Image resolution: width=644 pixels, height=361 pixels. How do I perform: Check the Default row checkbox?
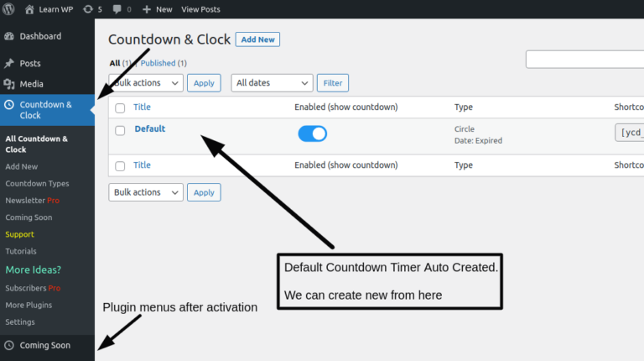pyautogui.click(x=120, y=130)
